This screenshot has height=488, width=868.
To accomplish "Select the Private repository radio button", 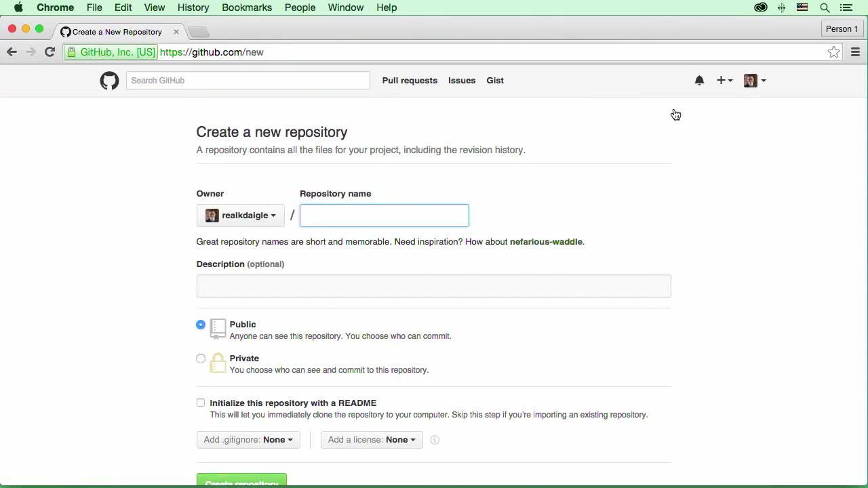I will pyautogui.click(x=201, y=359).
